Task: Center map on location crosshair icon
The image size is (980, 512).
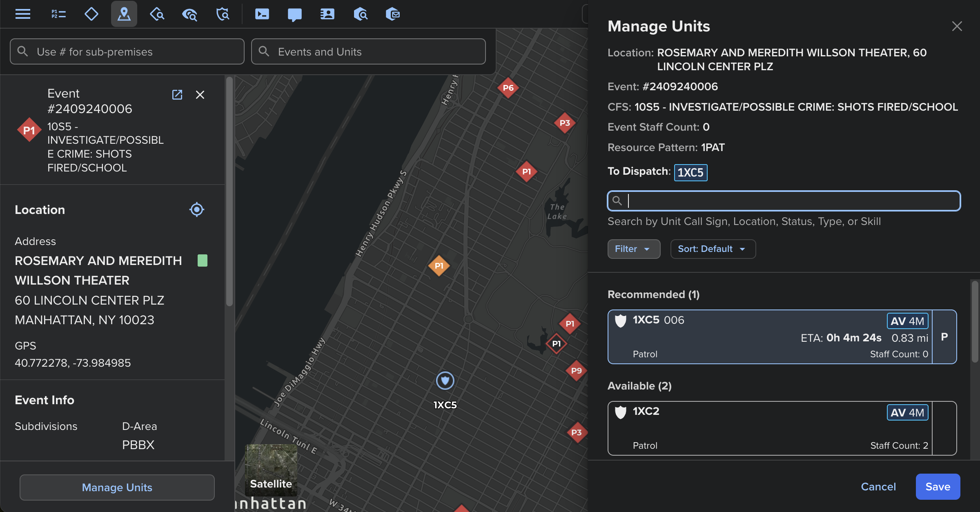Action: (x=196, y=209)
